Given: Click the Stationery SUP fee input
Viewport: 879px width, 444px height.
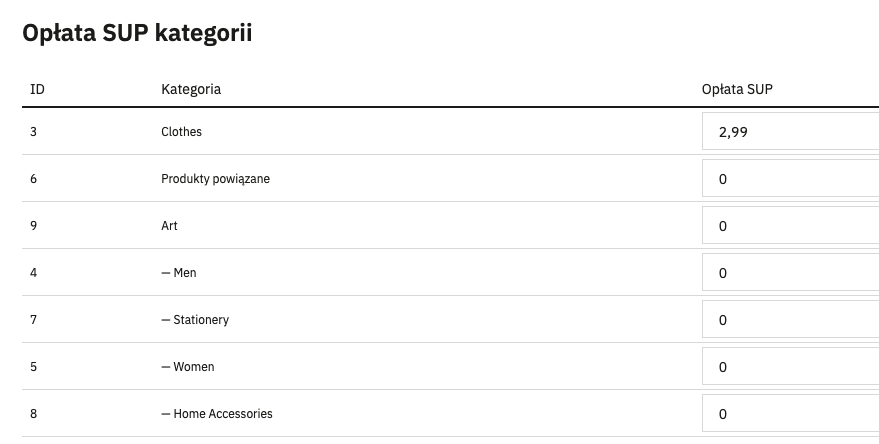Looking at the screenshot, I should [790, 320].
